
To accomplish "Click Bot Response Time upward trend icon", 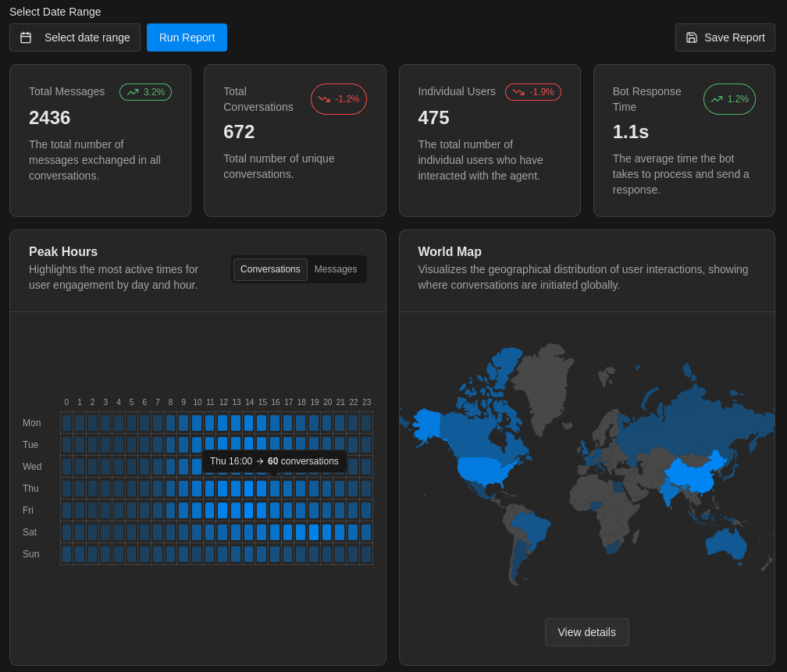I will [x=717, y=99].
